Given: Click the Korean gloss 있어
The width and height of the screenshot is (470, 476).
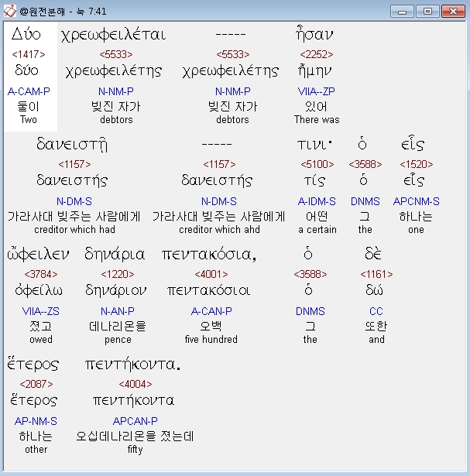Looking at the screenshot, I should pos(316,107).
